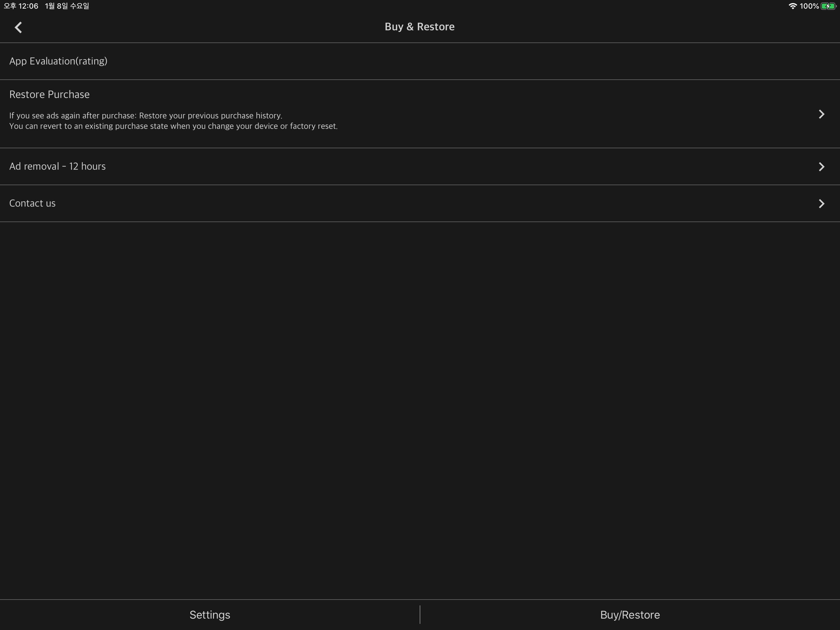Switch to the Settings tab
The width and height of the screenshot is (840, 630).
point(210,615)
